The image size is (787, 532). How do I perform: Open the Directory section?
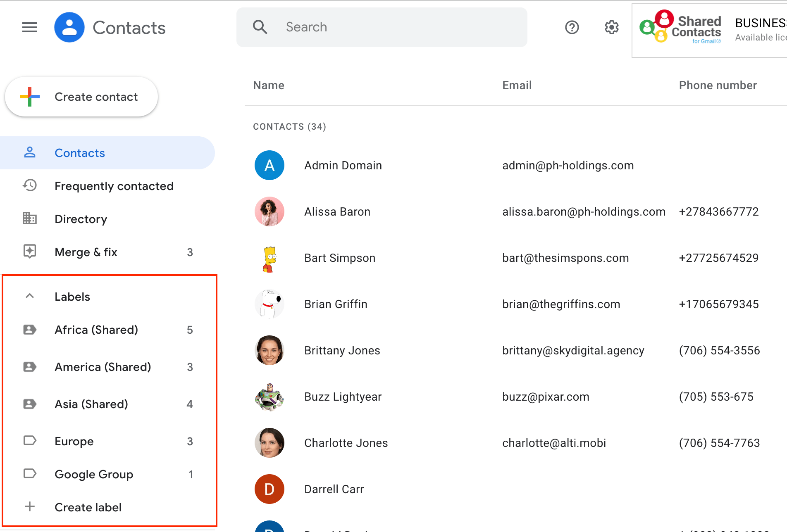tap(107, 219)
